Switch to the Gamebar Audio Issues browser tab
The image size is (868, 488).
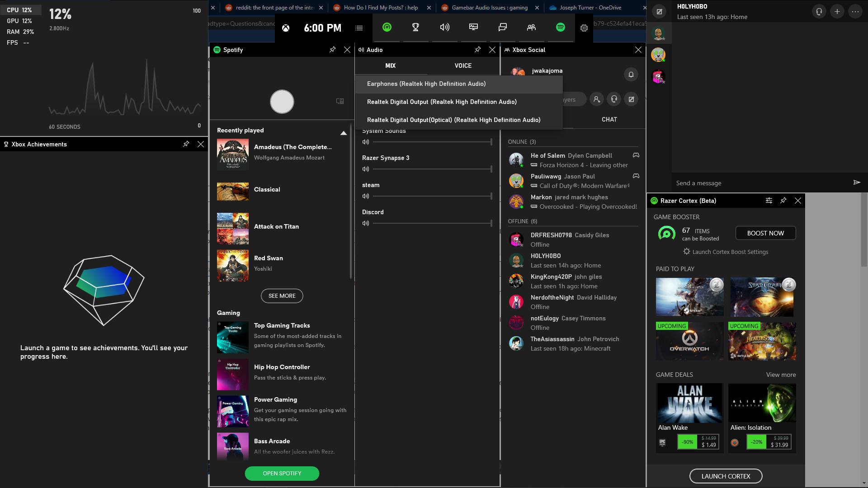click(x=489, y=8)
